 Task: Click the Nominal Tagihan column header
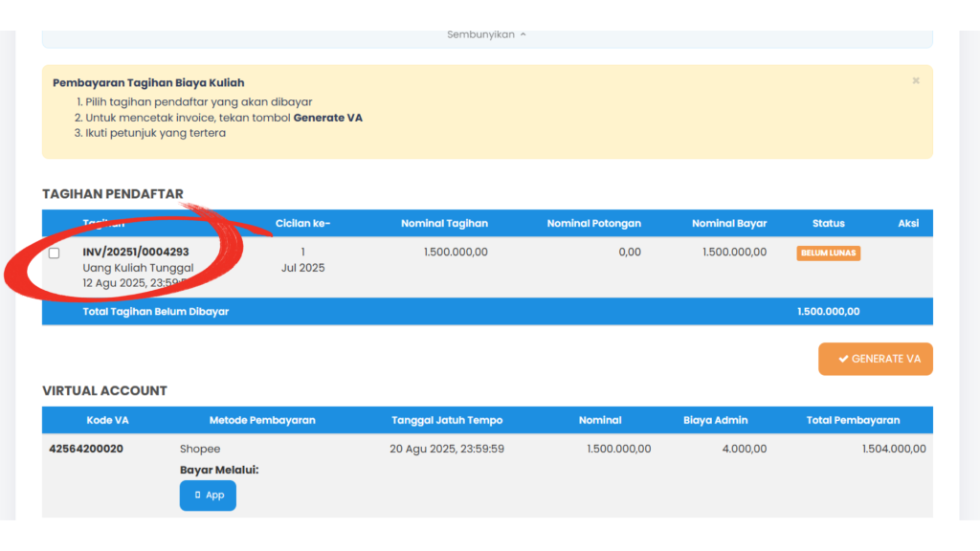444,223
